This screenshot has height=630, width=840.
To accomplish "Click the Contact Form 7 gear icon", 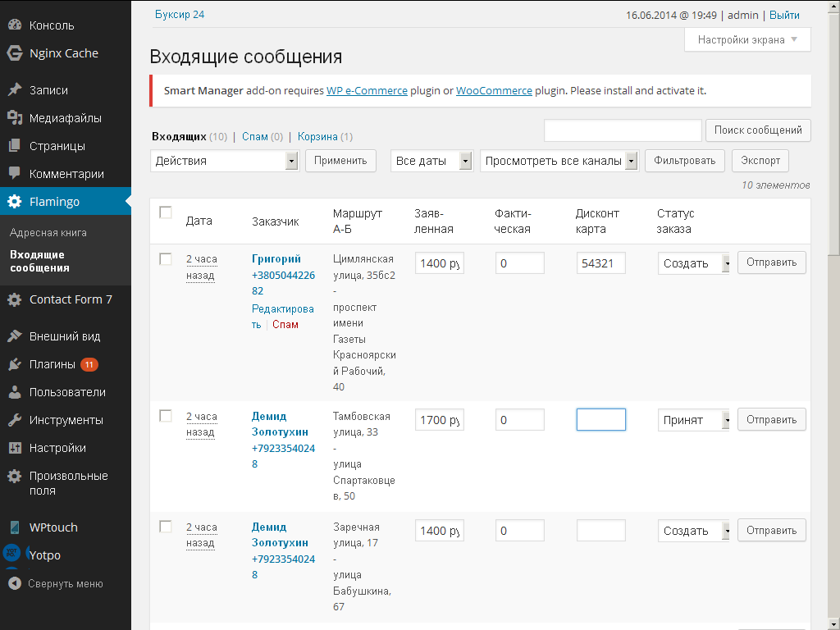I will [x=15, y=299].
